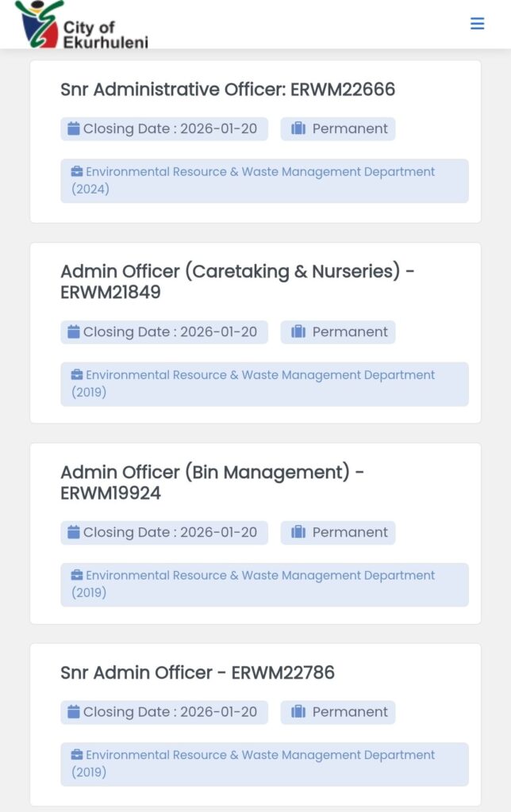Click Permanent tag on Caretaking & Nurseries card
This screenshot has height=812, width=511.
coord(338,332)
